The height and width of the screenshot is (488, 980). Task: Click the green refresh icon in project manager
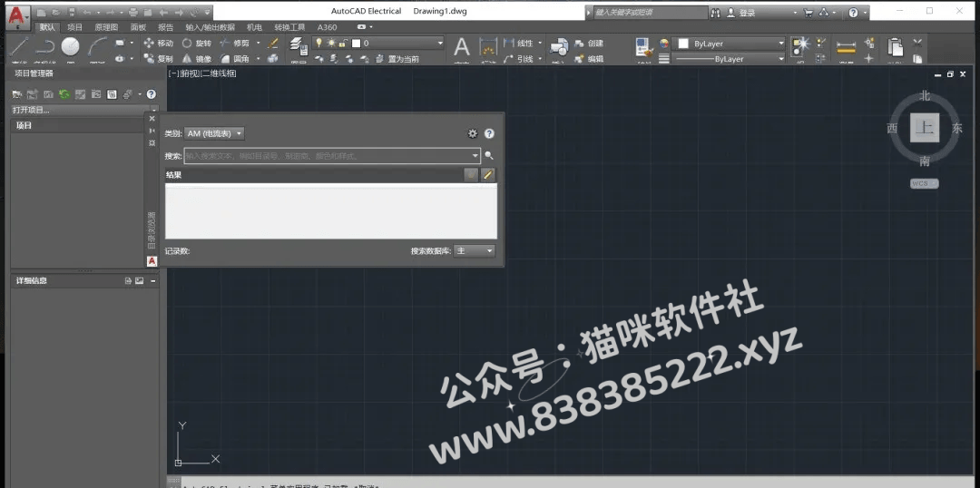click(x=64, y=94)
